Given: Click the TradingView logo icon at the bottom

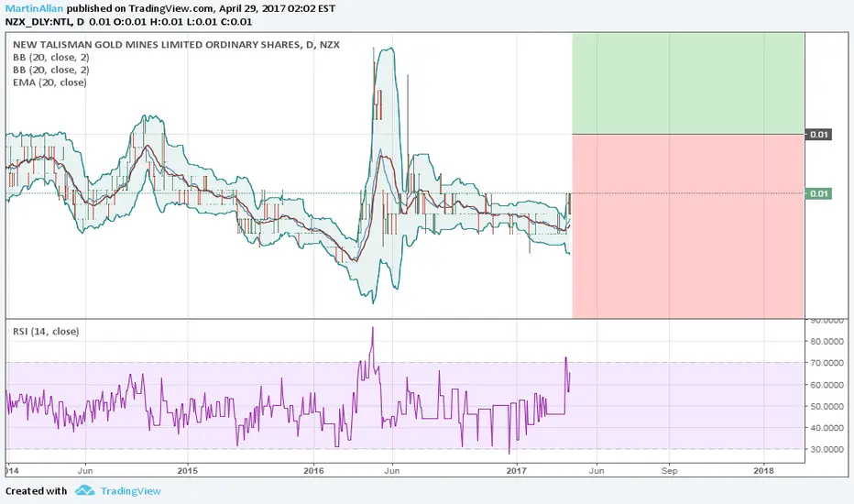Looking at the screenshot, I should pos(85,490).
